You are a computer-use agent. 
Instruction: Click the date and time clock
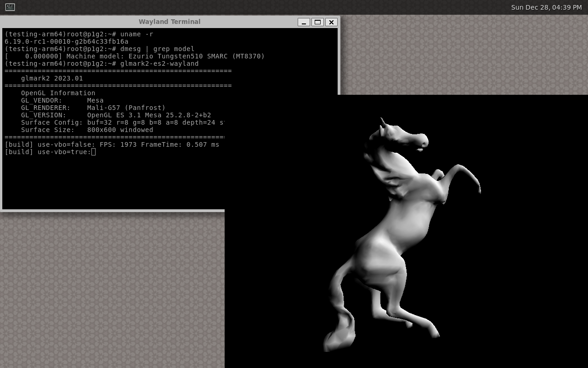tap(546, 7)
